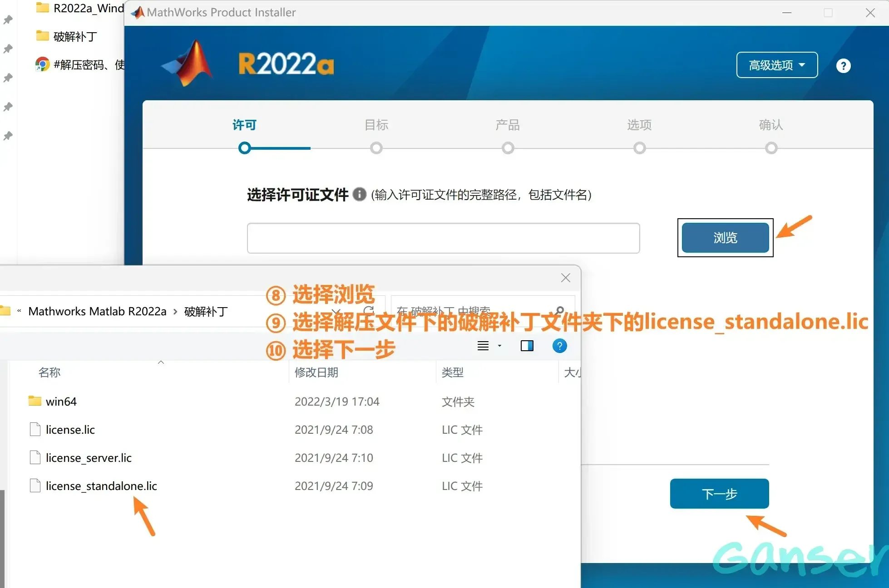
Task: Toggle the preview pane icon in file dialog
Action: tap(527, 346)
